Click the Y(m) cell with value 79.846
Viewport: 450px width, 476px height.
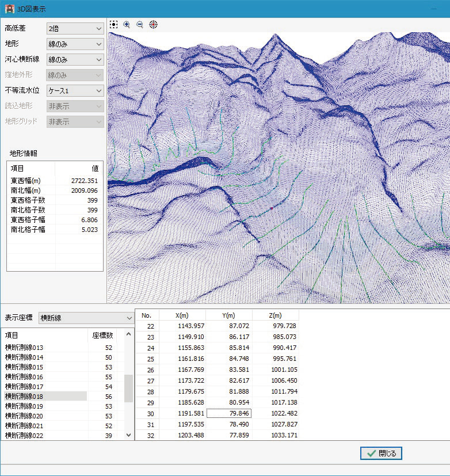(x=228, y=413)
